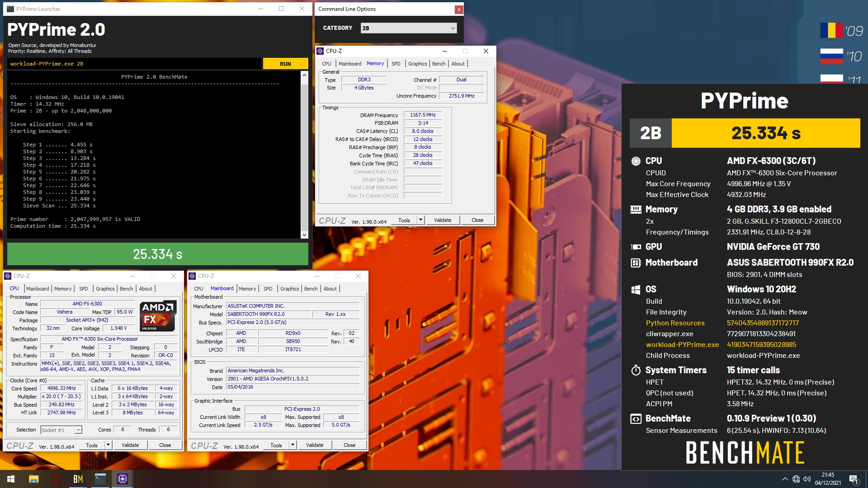Click the Core Speed 4996.33 MHz value
Viewport: 868px width, 488px height.
[61, 388]
